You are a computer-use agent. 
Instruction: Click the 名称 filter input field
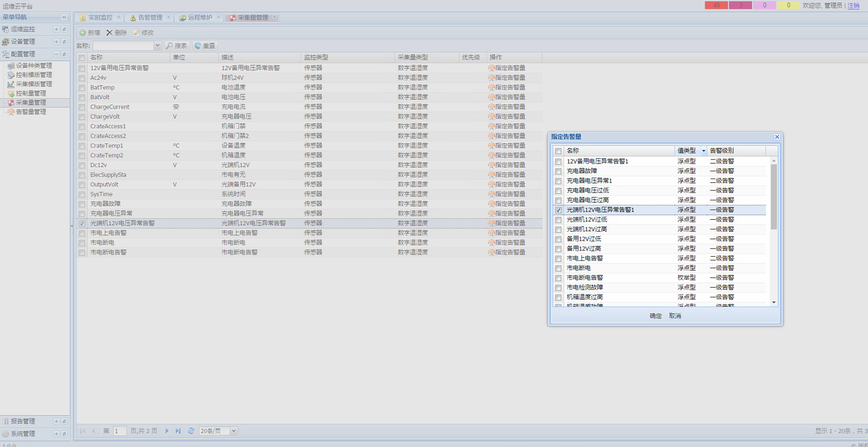pyautogui.click(x=123, y=46)
